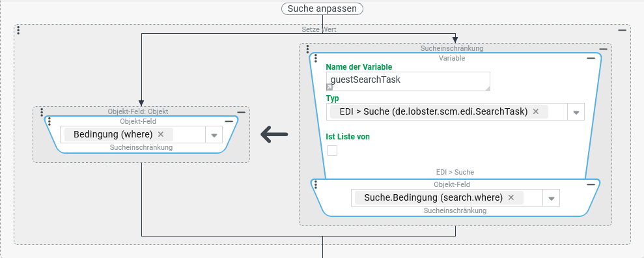The width and height of the screenshot is (644, 258).
Task: Open the Bedingung (where) dropdown arrow
Action: point(214,135)
